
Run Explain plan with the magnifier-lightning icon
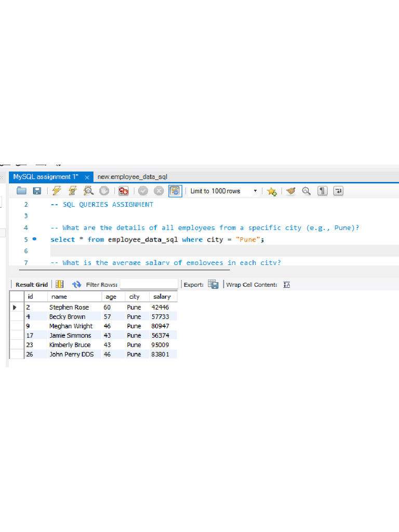click(x=88, y=191)
